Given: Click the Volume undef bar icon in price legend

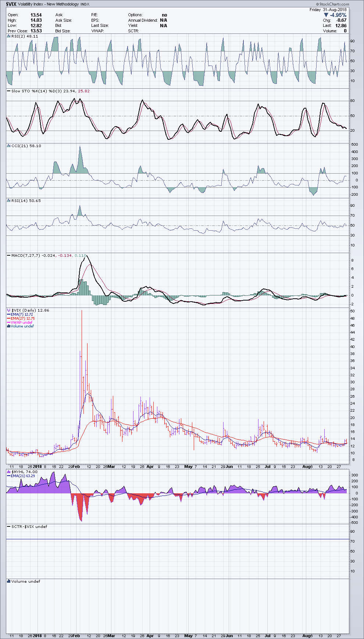Looking at the screenshot, I should [8, 326].
